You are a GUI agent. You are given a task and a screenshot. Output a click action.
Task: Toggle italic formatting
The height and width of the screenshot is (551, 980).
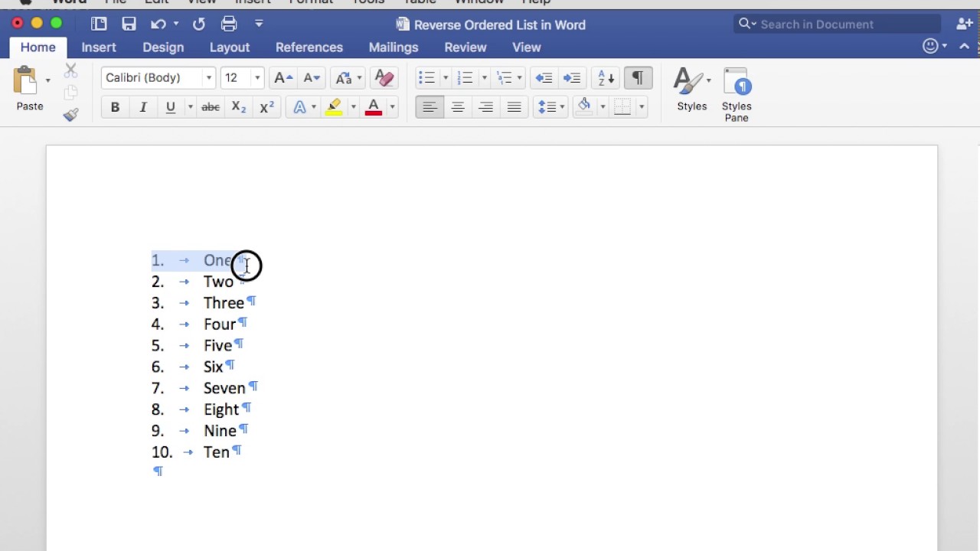point(142,108)
